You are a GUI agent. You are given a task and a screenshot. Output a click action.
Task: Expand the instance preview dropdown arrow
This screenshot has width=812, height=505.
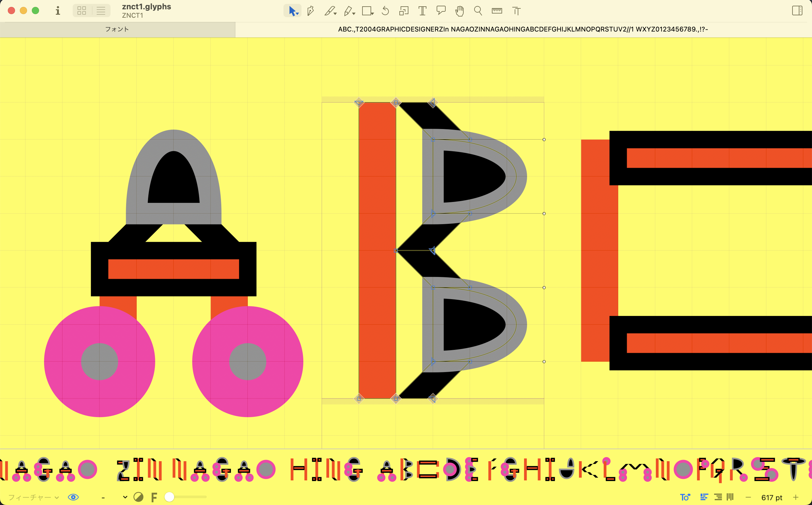pyautogui.click(x=125, y=497)
